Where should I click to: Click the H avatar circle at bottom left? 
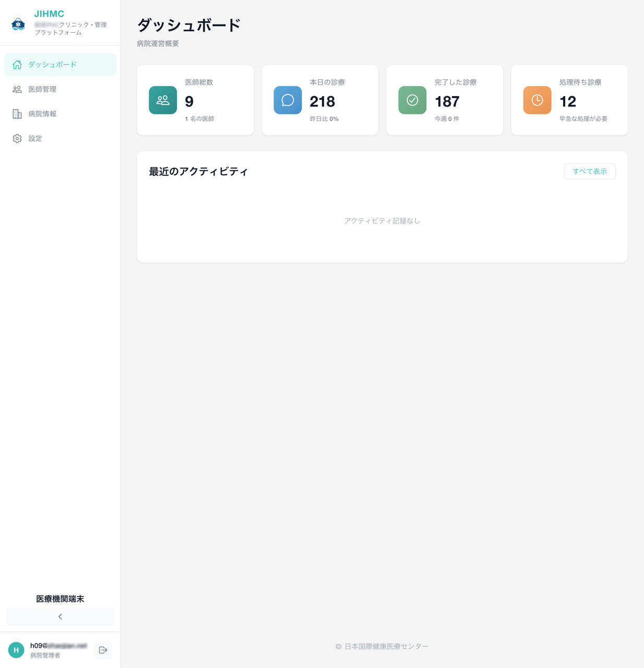(x=16, y=650)
